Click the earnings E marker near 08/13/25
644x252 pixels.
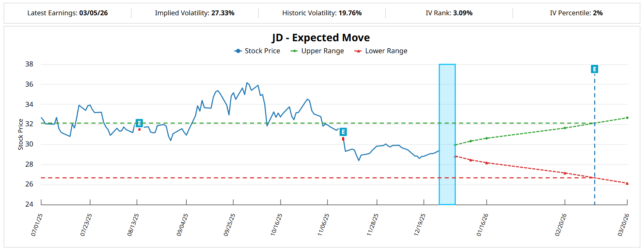139,123
